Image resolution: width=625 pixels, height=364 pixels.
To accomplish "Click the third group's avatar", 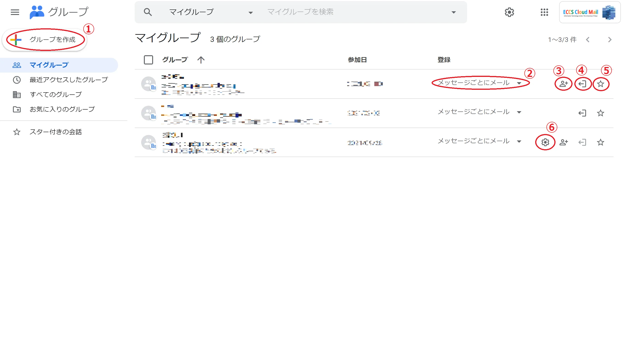I will (x=148, y=143).
